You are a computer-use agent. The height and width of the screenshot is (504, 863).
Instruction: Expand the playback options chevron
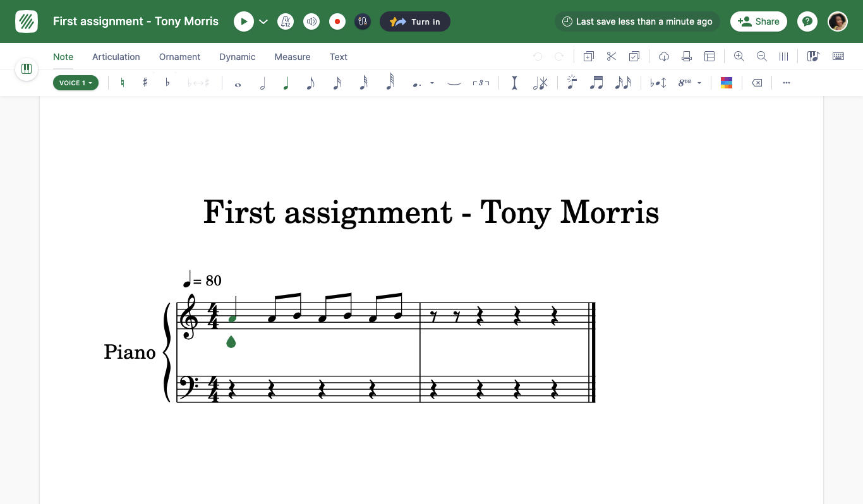click(263, 21)
